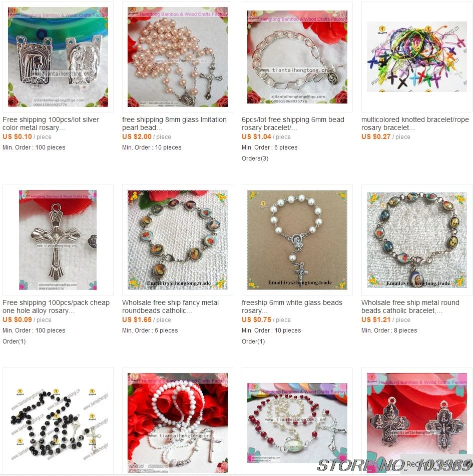
Task: Open 'Free shipping 100pcs/pack cheap one hole alloy' link
Action: pos(56,306)
